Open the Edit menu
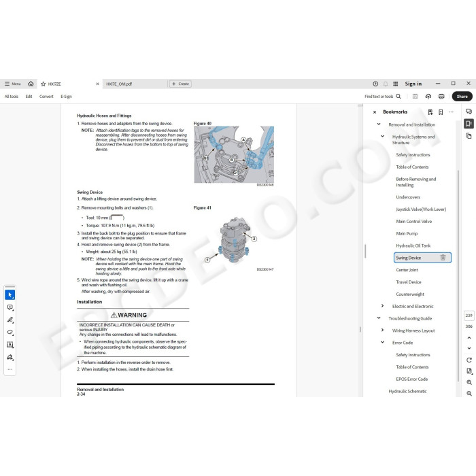Image resolution: width=476 pixels, height=476 pixels. click(29, 97)
